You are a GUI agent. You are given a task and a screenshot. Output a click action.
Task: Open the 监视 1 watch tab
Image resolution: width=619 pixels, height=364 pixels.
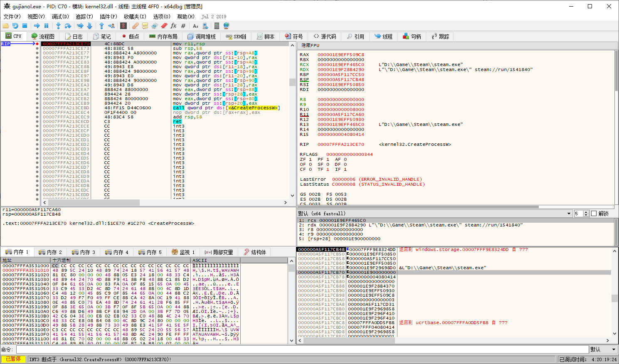183,252
